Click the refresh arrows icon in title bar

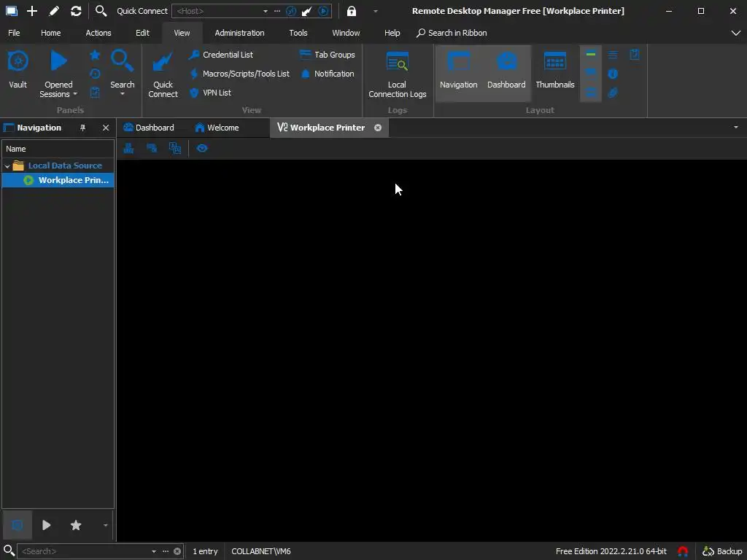tap(76, 11)
